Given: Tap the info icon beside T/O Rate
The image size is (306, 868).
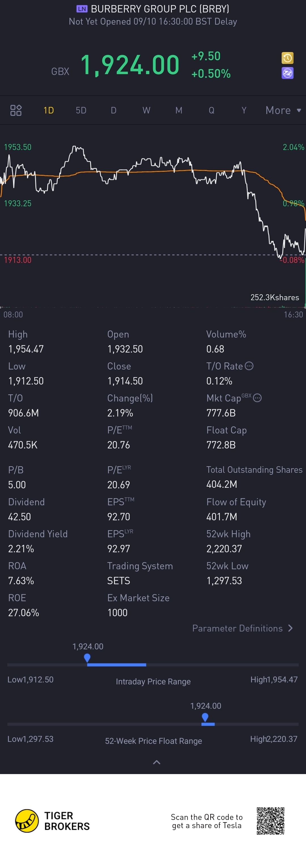Looking at the screenshot, I should (x=249, y=366).
